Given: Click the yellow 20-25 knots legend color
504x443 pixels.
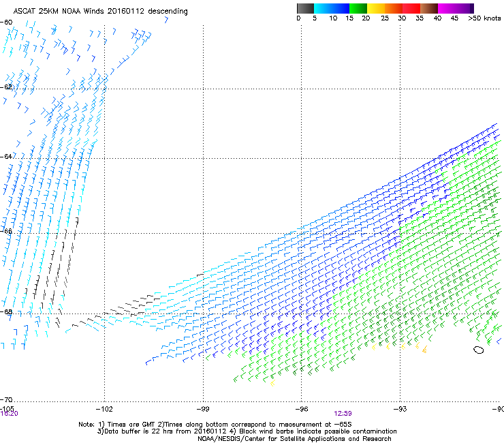Looking at the screenshot, I should pos(376,8).
